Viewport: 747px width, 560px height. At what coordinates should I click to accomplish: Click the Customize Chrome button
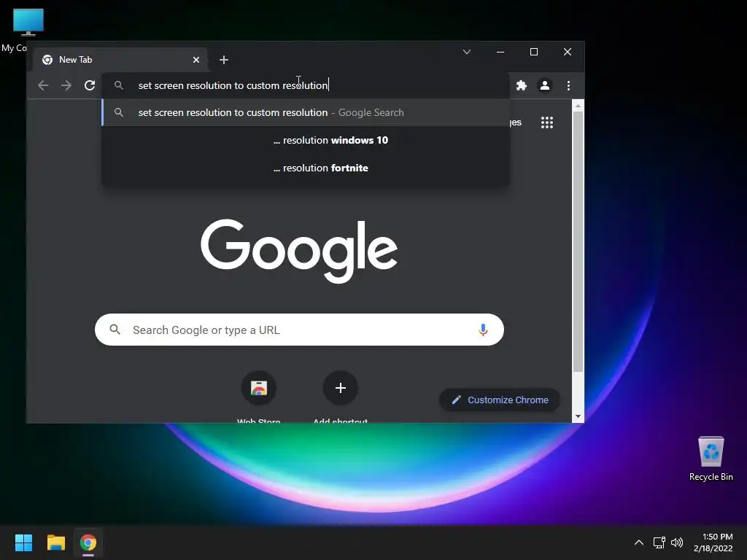tap(499, 400)
